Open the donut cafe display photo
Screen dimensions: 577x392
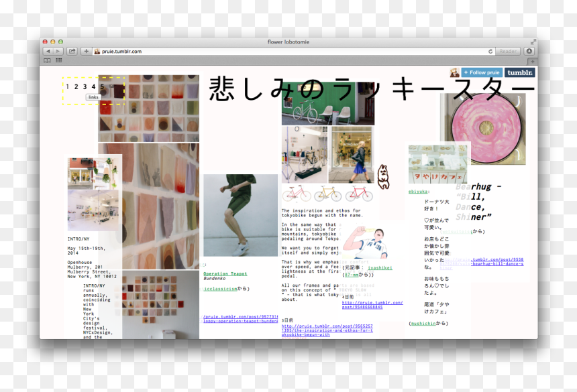pos(437,164)
